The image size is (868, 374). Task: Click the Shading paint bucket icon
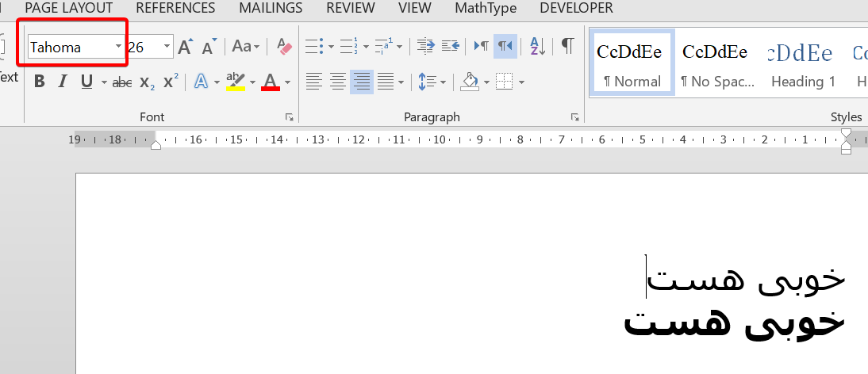[470, 82]
